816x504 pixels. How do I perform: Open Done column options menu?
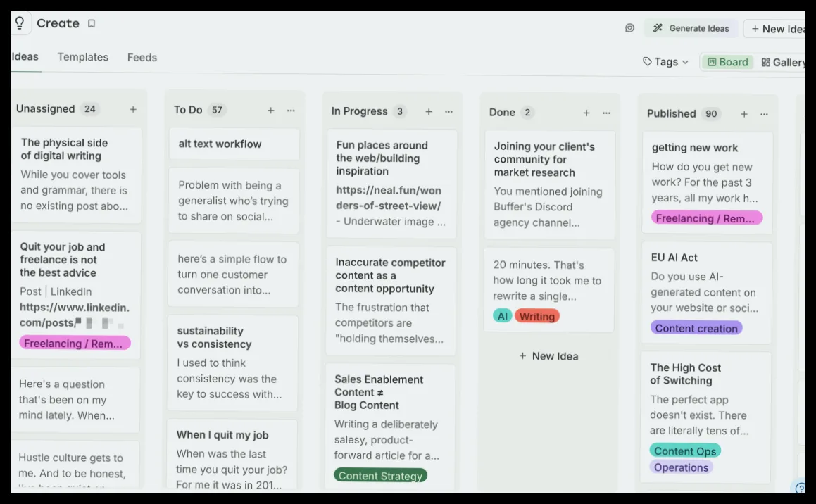point(606,113)
